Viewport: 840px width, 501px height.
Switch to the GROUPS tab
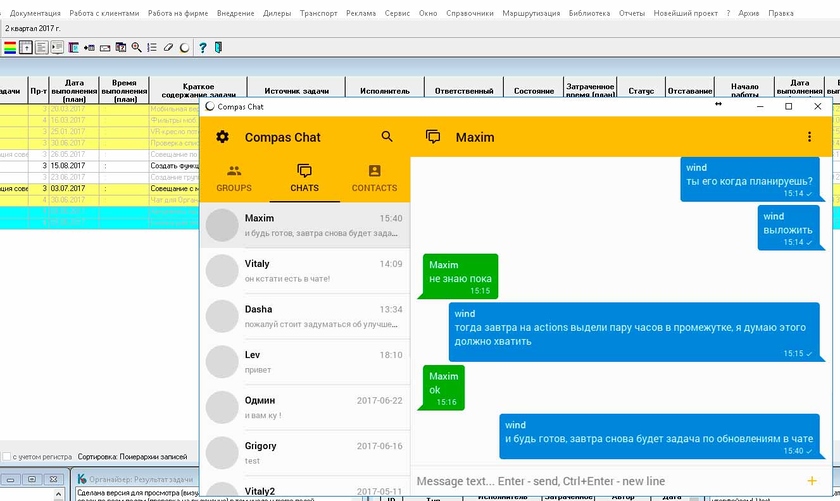(x=234, y=178)
